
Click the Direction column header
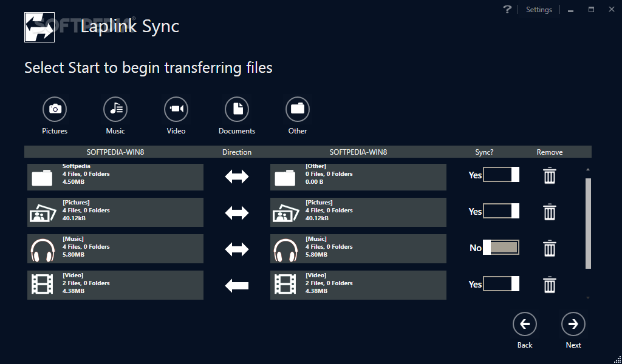pos(237,152)
